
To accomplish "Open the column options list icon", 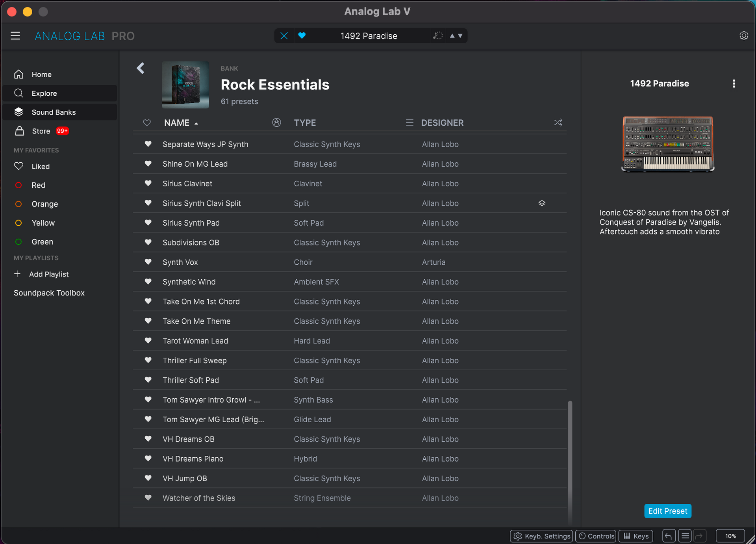I will (x=410, y=123).
